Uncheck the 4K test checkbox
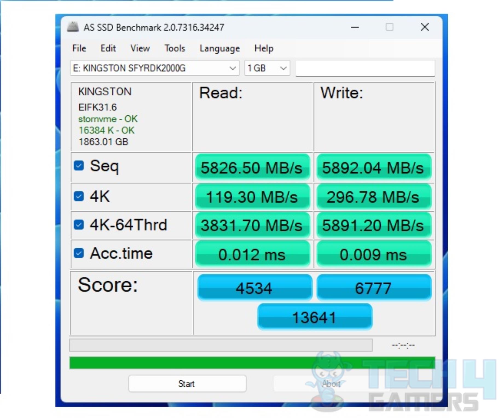 [79, 196]
